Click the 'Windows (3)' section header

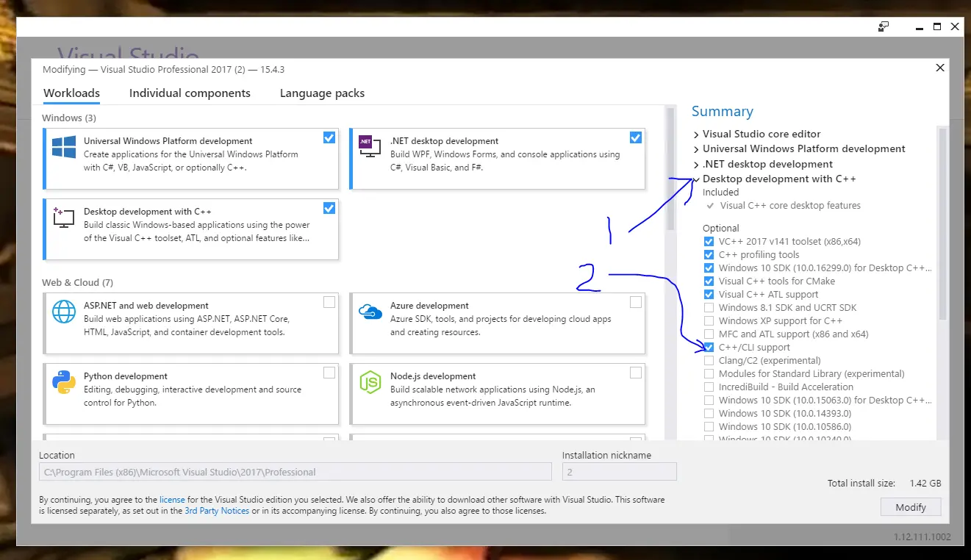[x=69, y=118]
